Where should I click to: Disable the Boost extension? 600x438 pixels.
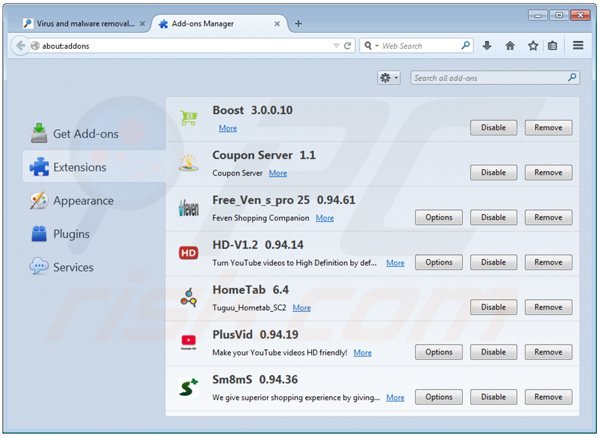coord(493,127)
